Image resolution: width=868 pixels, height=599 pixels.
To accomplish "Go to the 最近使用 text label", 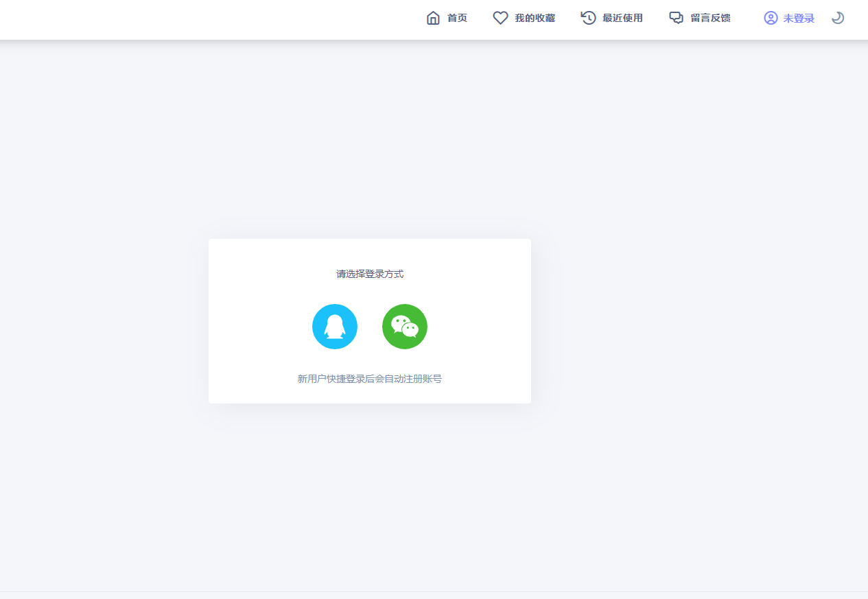I will pos(622,18).
